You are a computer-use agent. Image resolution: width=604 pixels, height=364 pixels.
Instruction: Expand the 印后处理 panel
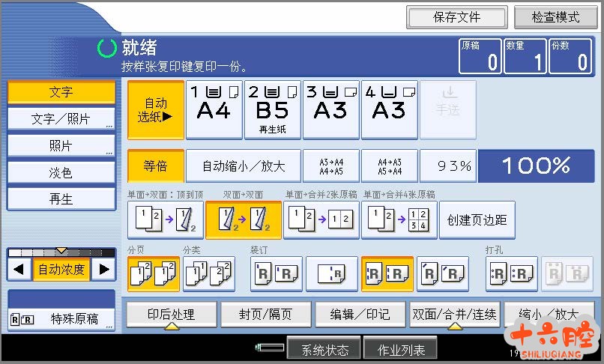tap(171, 315)
